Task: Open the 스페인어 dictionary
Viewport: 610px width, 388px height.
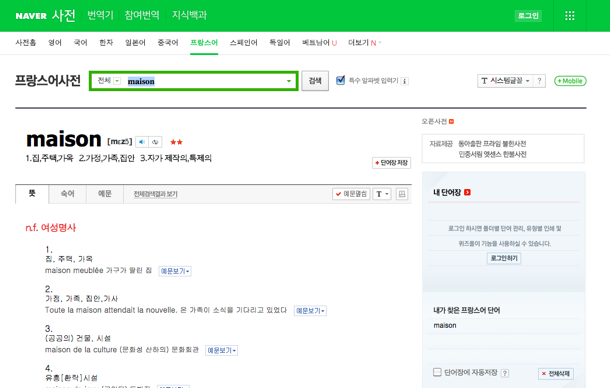Action: click(244, 42)
